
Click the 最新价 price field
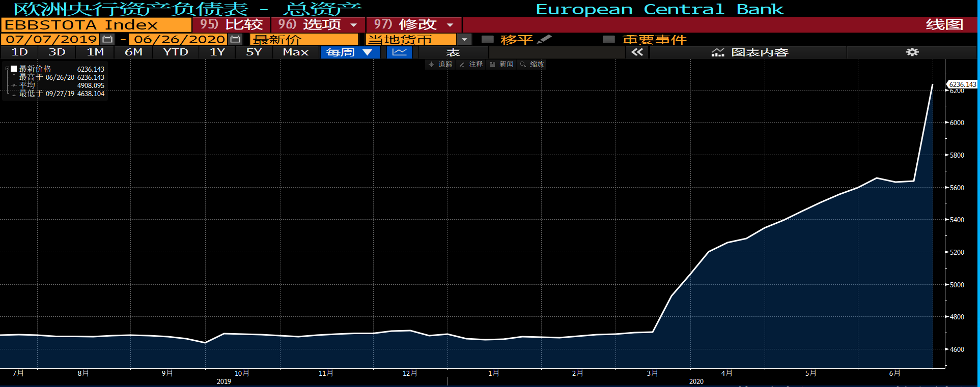click(x=304, y=39)
